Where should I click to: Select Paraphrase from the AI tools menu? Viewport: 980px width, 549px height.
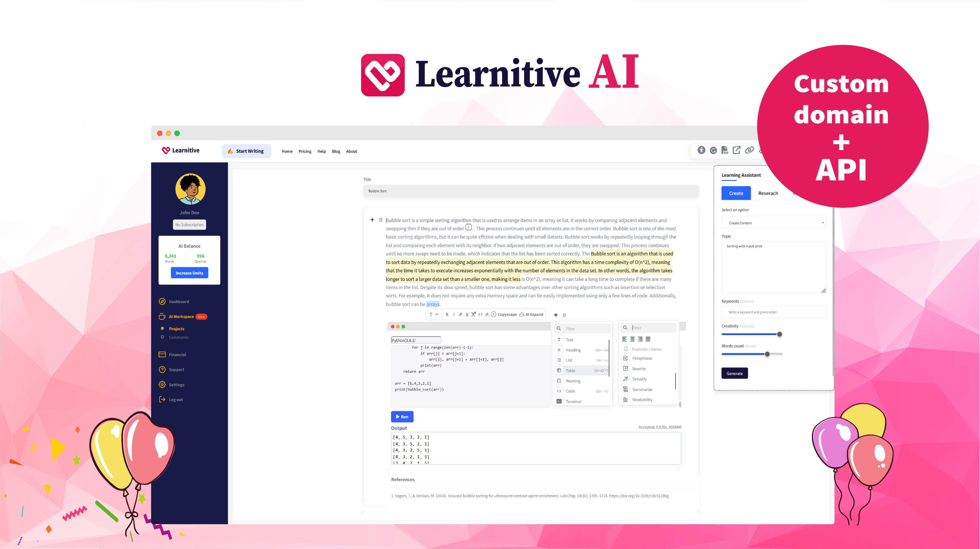click(x=642, y=358)
